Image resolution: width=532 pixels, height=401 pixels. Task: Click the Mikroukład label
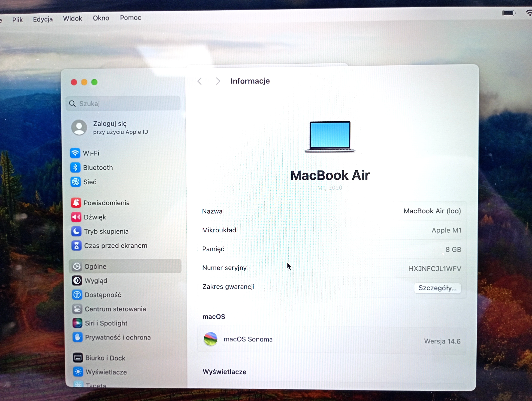219,230
